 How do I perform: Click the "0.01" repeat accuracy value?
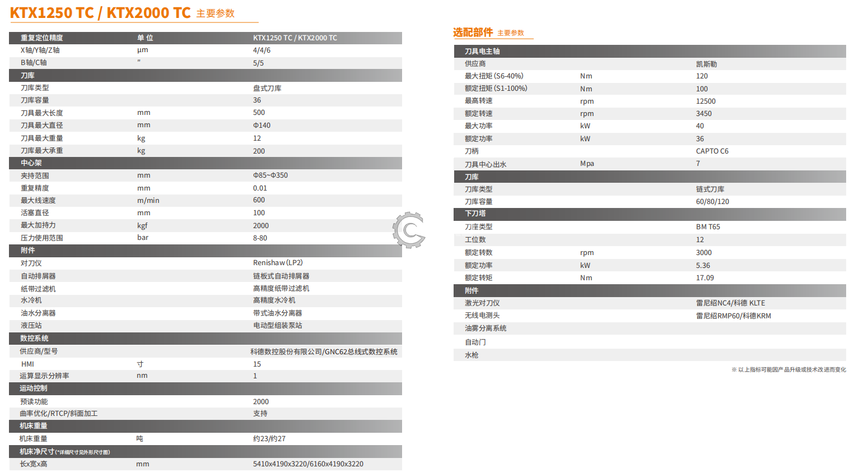pyautogui.click(x=260, y=188)
